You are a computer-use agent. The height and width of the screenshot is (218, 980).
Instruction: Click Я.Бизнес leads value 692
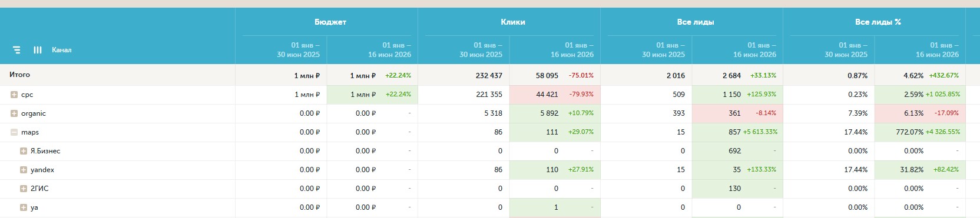[x=734, y=151]
